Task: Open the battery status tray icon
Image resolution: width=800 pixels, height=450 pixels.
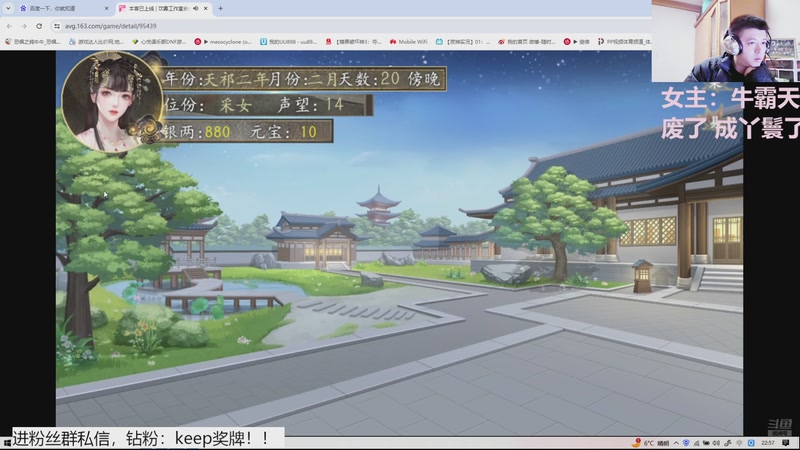Action: click(706, 443)
